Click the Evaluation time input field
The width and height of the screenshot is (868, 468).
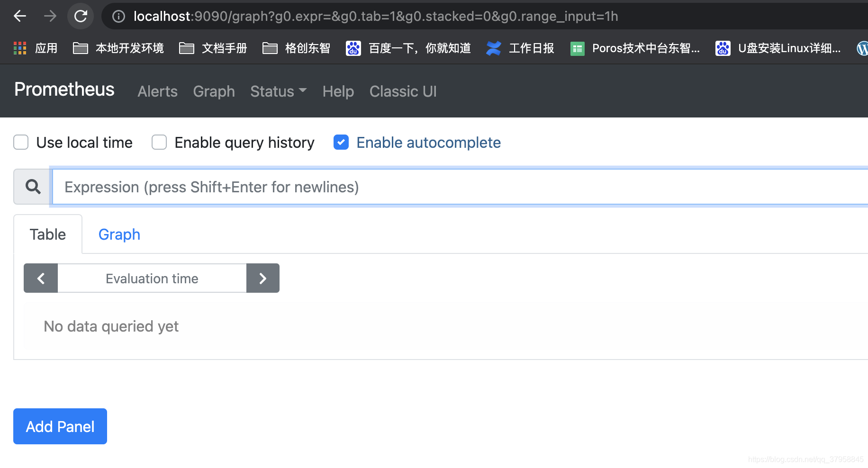(152, 278)
